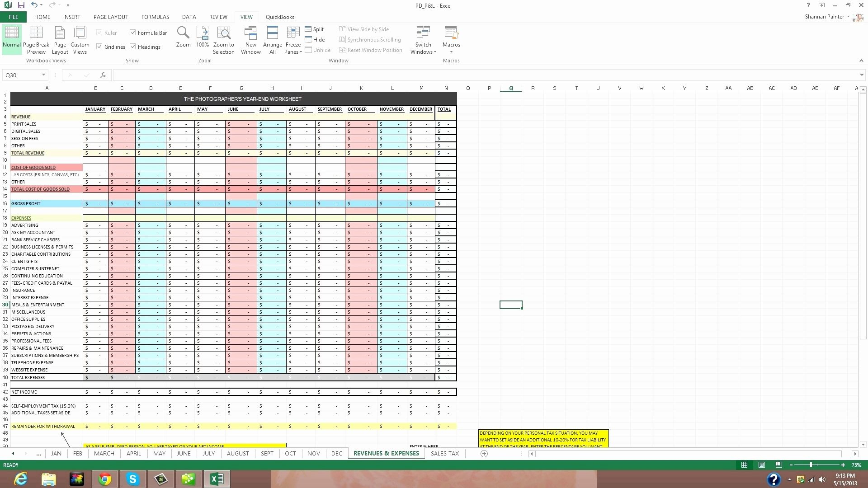Screen dimensions: 868x488
Task: Toggle the Headings checkbox
Action: [x=133, y=47]
